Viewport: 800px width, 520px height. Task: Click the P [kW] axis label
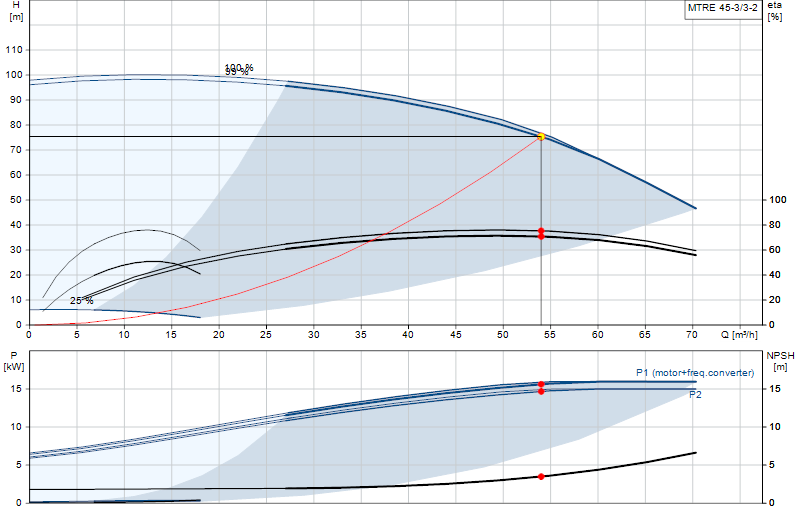coord(14,361)
